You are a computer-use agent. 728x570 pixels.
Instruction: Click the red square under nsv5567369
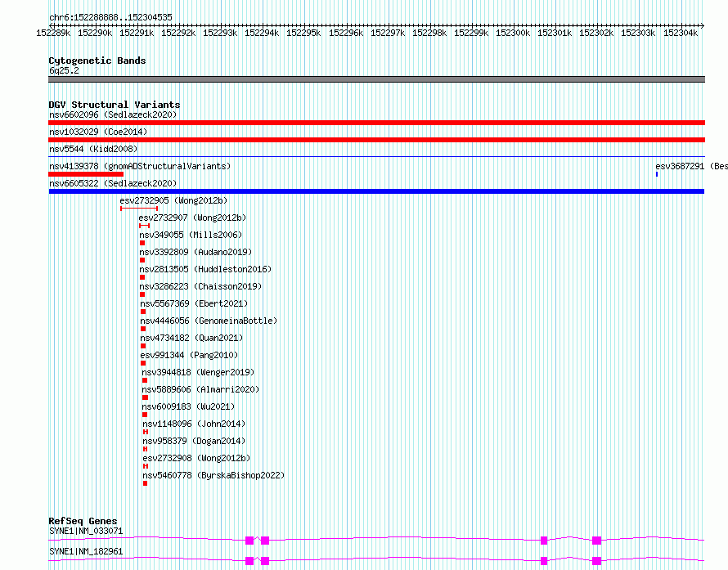pyautogui.click(x=143, y=312)
